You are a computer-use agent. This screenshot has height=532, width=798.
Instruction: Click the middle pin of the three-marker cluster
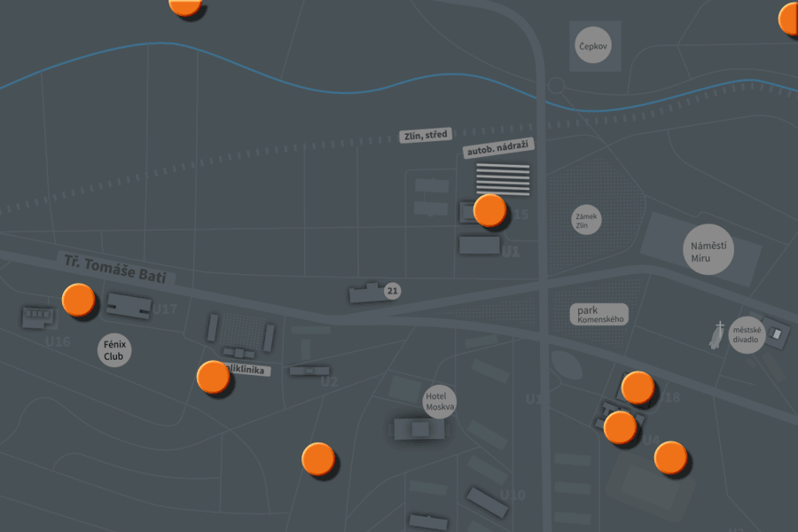618,427
